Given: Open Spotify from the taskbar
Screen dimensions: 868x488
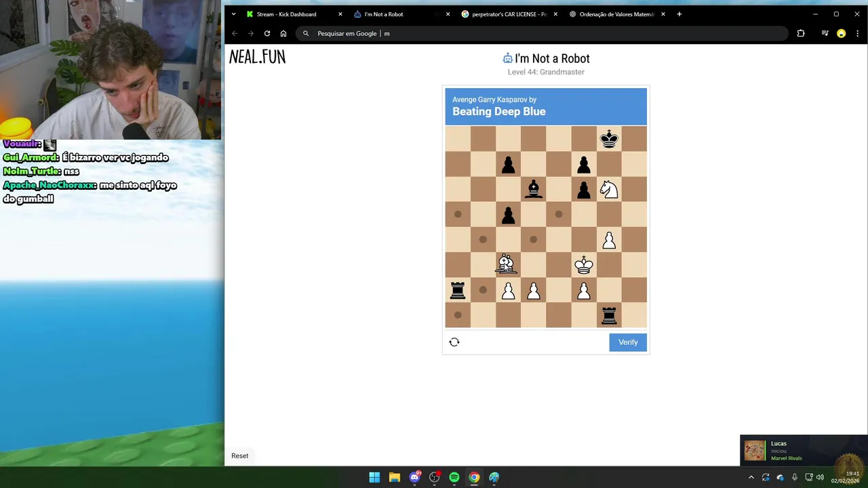Looking at the screenshot, I should pyautogui.click(x=454, y=477).
